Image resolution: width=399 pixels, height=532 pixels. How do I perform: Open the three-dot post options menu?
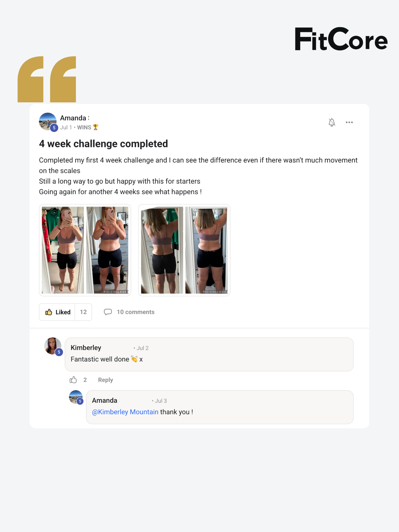pos(349,122)
